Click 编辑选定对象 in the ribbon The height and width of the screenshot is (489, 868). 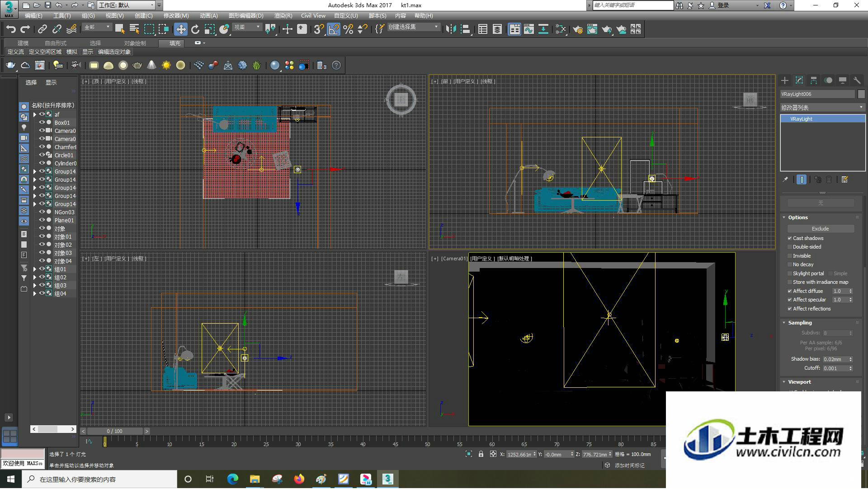[114, 52]
